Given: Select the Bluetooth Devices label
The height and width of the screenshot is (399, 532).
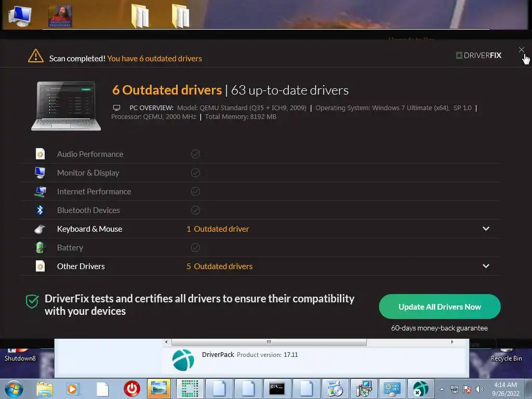Looking at the screenshot, I should (x=88, y=210).
